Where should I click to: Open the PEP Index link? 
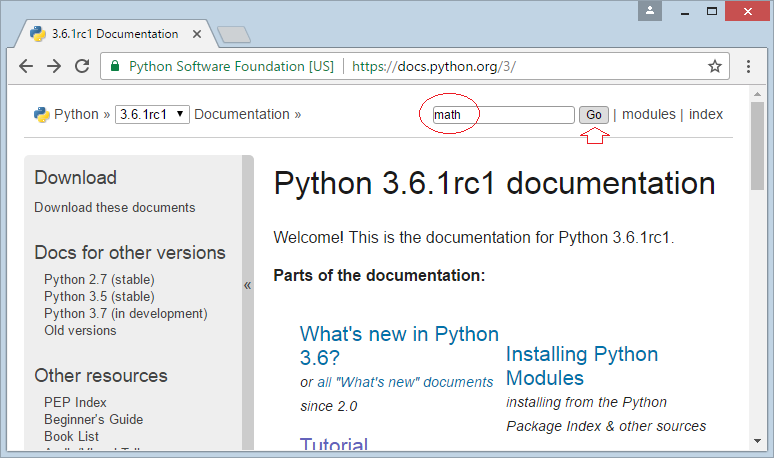pos(75,402)
